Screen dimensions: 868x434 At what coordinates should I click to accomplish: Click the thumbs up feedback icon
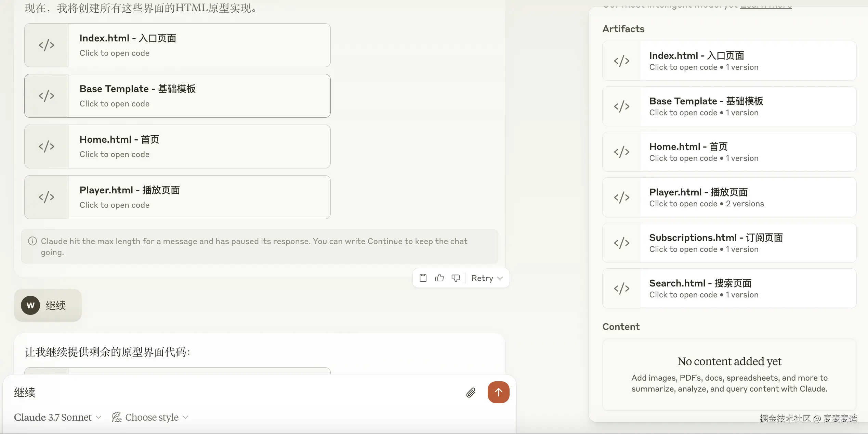[x=439, y=278]
